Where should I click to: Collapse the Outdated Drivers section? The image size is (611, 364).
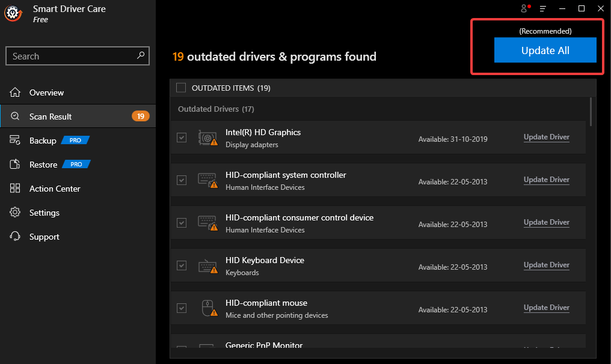(215, 109)
